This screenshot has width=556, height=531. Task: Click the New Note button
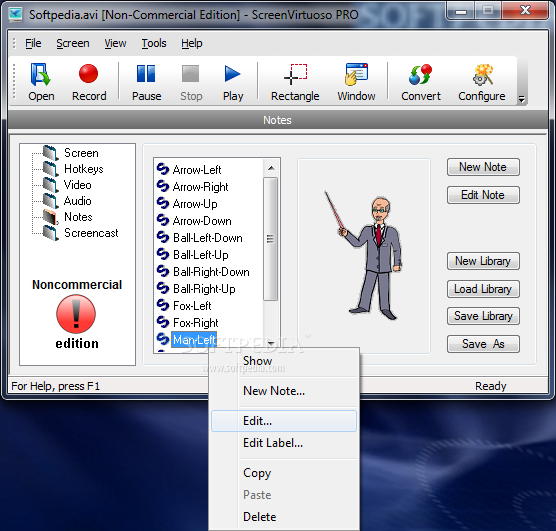[x=483, y=167]
